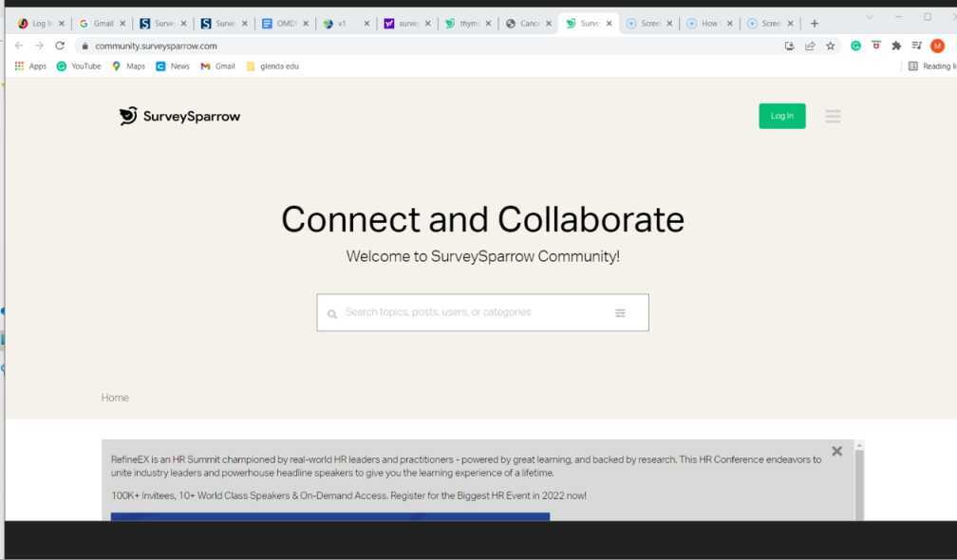Screen dimensions: 957x560
Task: Dismiss the RefineEX HR Summit banner
Action: [x=836, y=451]
